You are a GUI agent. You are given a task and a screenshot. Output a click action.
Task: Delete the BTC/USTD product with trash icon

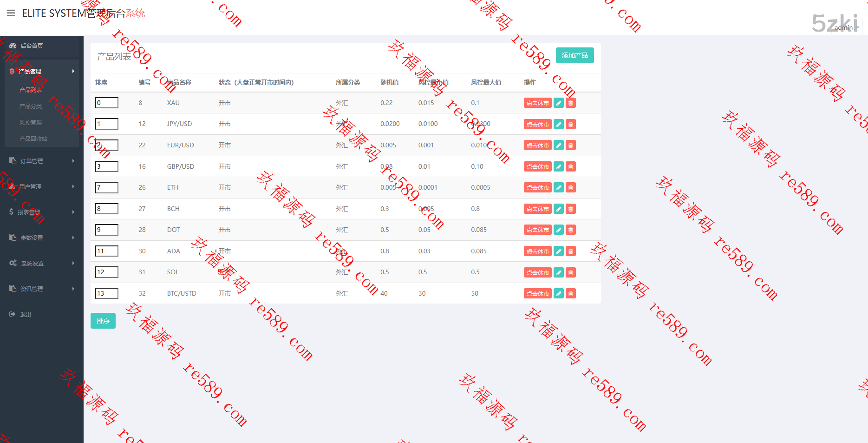coord(571,294)
